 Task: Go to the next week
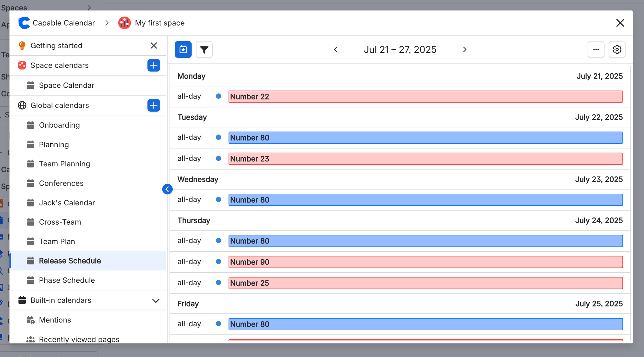[464, 50]
